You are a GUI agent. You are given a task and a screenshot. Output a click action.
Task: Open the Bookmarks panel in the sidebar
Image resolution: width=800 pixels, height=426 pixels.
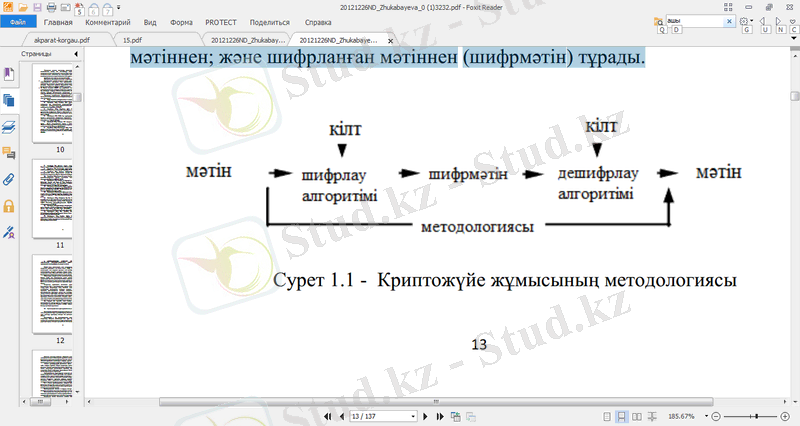point(10,74)
